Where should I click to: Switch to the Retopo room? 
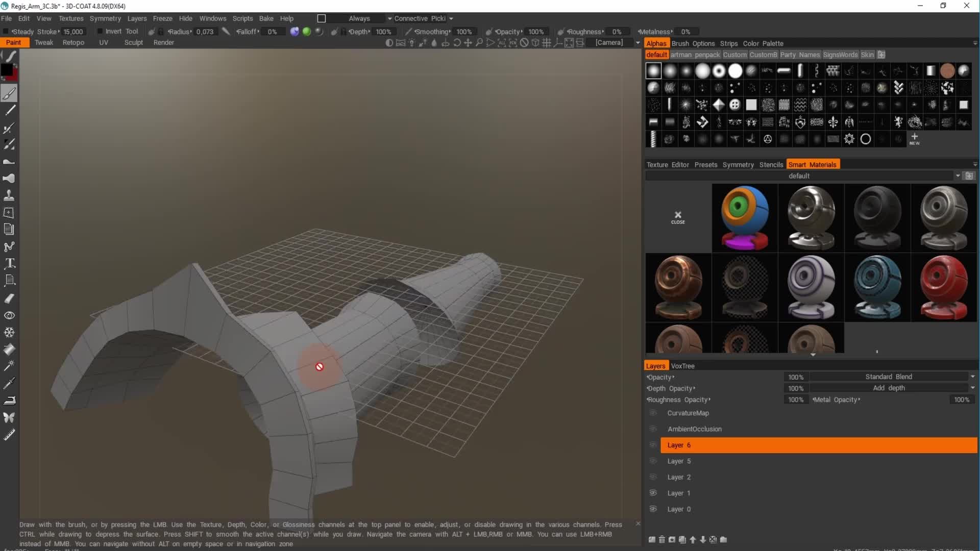point(73,42)
